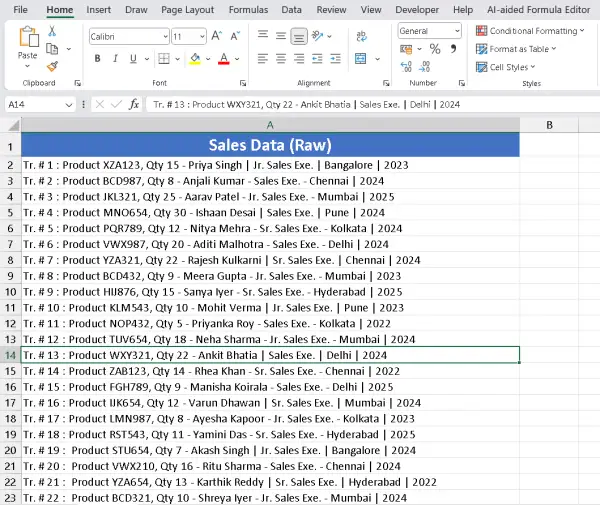Open the Formulas ribbon tab
This screenshot has height=505, width=600.
248,9
